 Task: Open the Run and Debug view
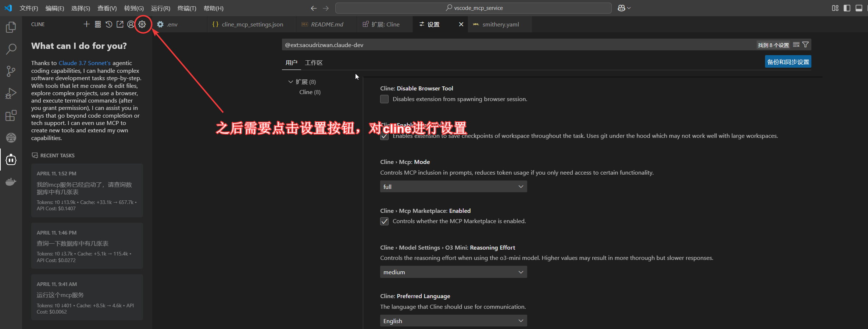click(x=11, y=93)
